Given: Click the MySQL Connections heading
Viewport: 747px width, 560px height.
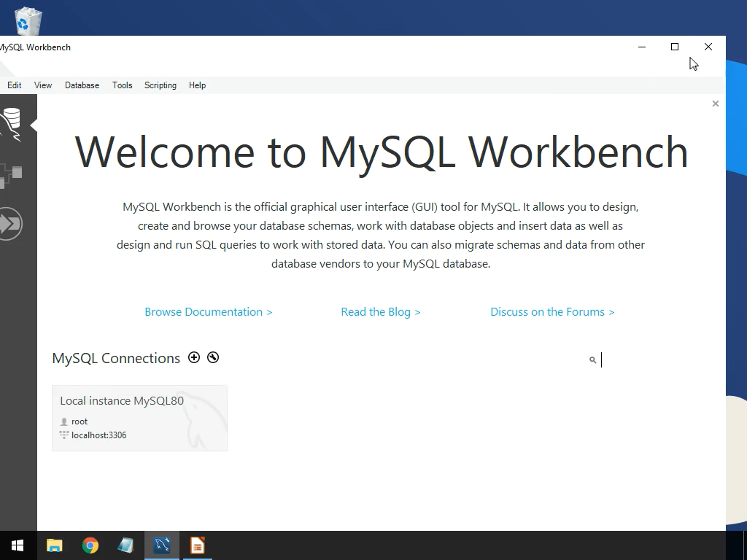Looking at the screenshot, I should click(116, 358).
